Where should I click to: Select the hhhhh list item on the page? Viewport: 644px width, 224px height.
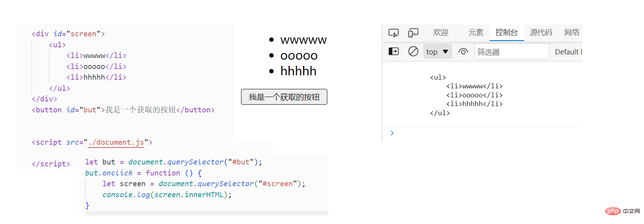pos(298,71)
